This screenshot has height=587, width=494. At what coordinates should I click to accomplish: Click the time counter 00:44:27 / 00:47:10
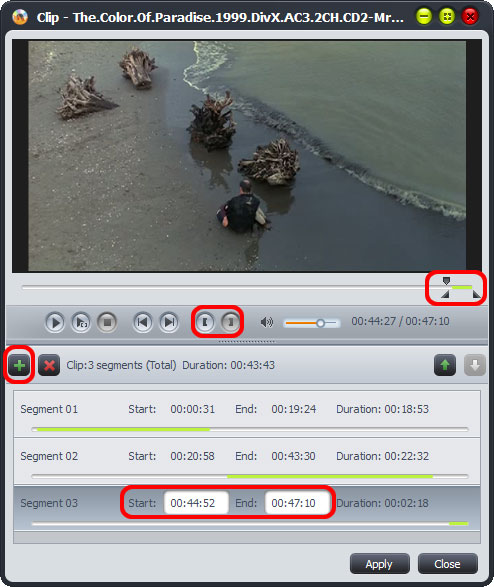click(x=400, y=321)
